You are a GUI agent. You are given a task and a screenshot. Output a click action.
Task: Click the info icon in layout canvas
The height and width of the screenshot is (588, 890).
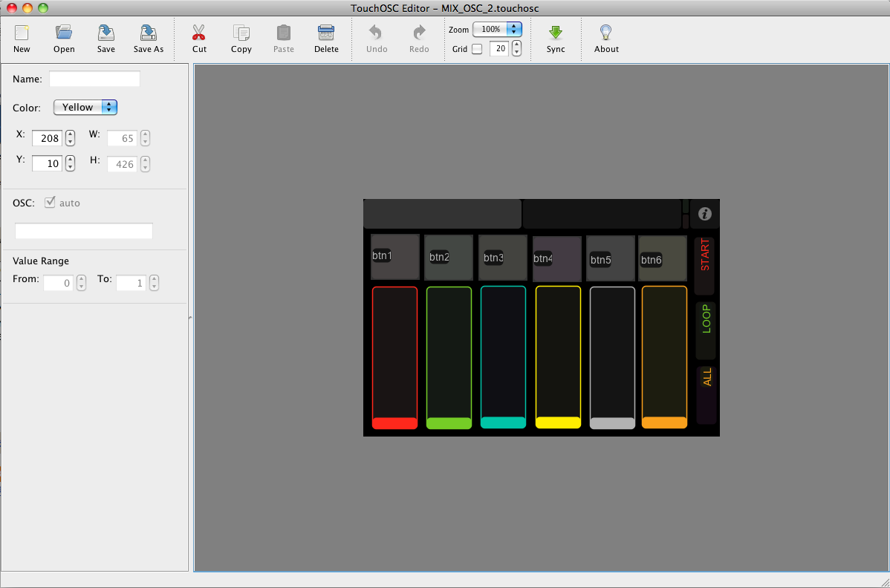705,214
